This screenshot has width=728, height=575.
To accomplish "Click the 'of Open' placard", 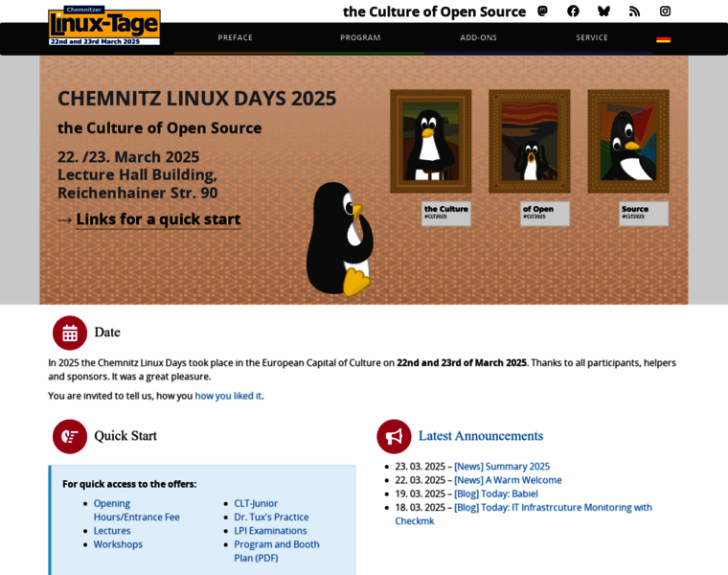I will pyautogui.click(x=545, y=213).
